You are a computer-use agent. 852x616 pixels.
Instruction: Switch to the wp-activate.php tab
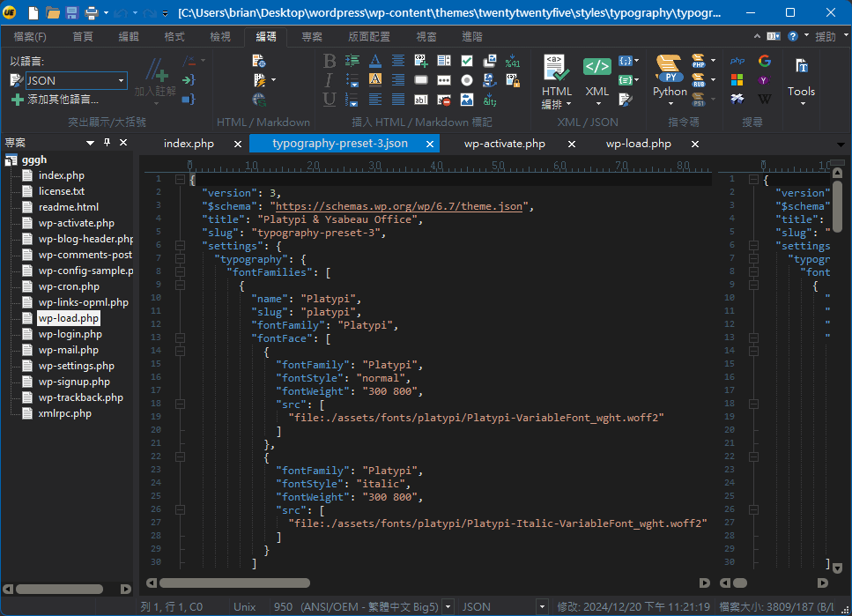pos(505,144)
